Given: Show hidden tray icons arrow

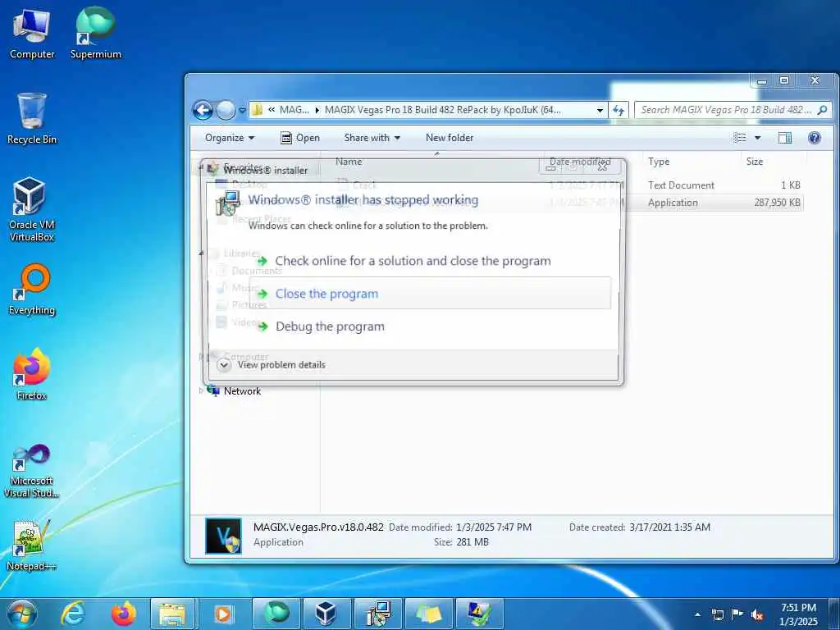Looking at the screenshot, I should coord(697,614).
